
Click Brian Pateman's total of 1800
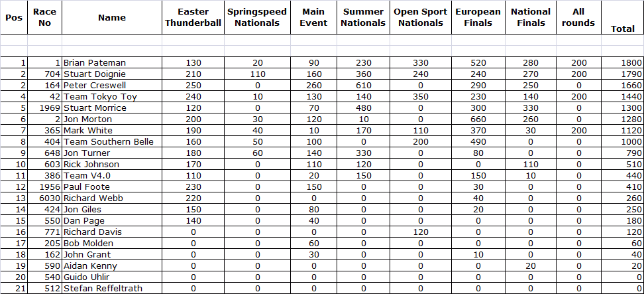click(x=622, y=63)
